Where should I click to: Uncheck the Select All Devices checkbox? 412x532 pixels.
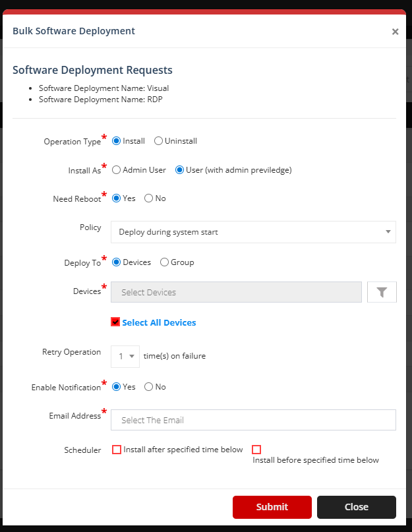115,322
